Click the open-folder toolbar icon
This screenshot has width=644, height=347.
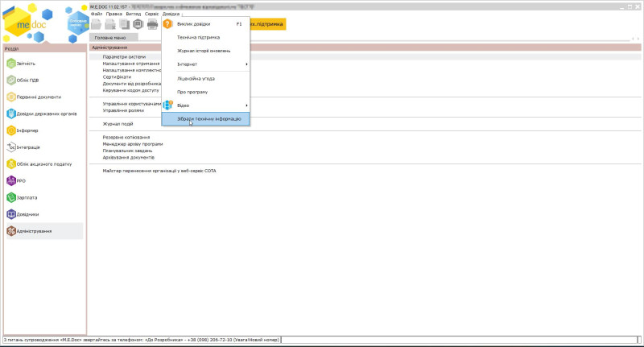[x=96, y=24]
